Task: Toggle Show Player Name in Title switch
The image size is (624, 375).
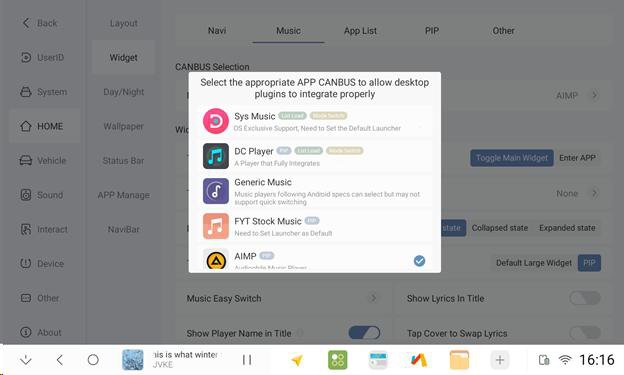Action: [x=364, y=333]
